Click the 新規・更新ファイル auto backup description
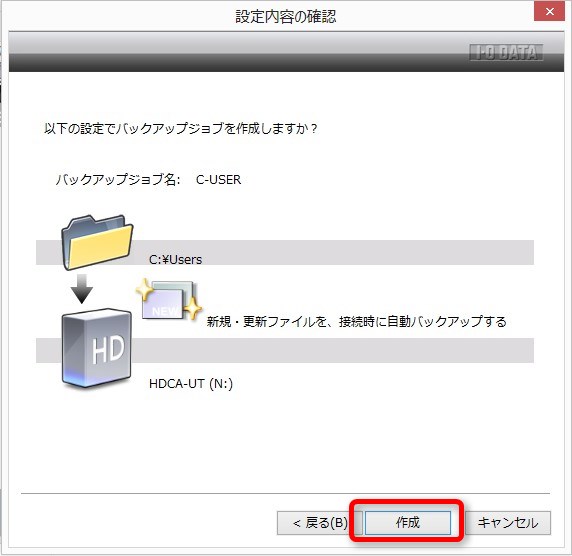The image size is (572, 556). pos(356,321)
